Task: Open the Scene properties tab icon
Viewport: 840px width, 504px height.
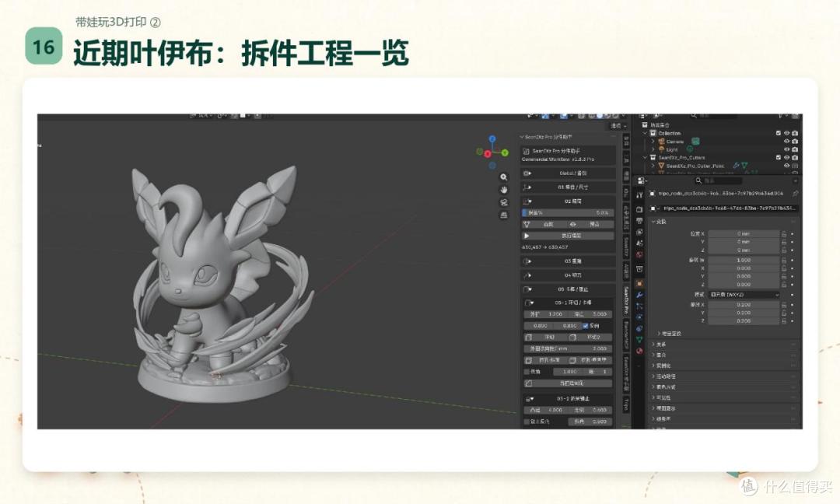Action: click(x=639, y=243)
